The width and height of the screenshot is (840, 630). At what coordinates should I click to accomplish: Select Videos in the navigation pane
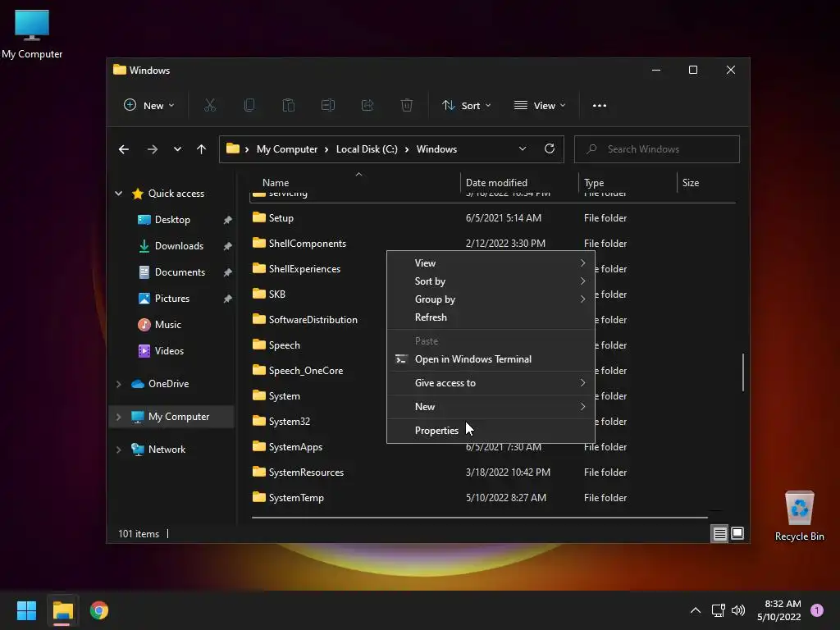tap(169, 351)
